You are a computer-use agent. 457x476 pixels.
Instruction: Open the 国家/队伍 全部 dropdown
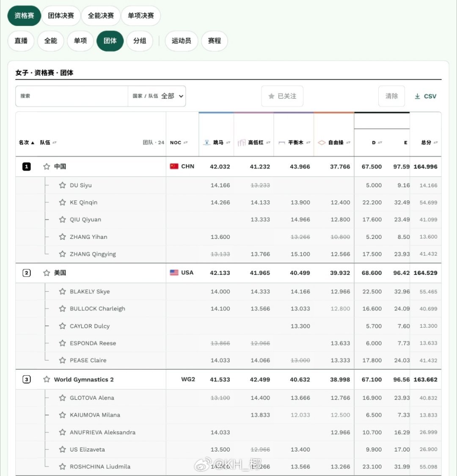157,96
